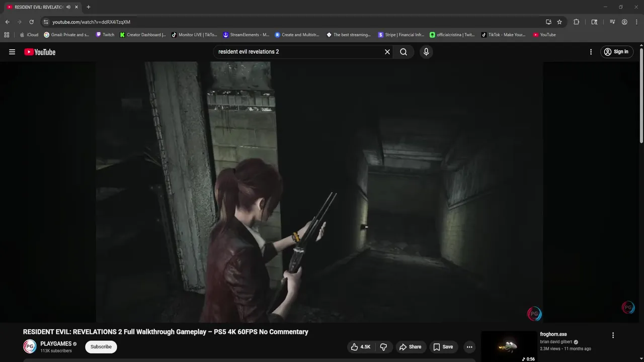Open StreamElements bookmark
The width and height of the screenshot is (644, 362).
coord(246,35)
